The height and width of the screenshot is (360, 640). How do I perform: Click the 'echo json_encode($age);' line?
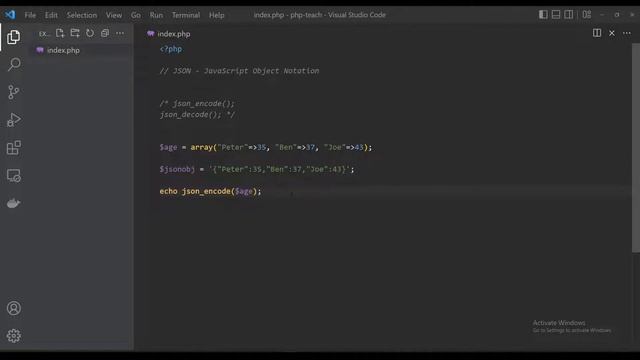tap(210, 191)
